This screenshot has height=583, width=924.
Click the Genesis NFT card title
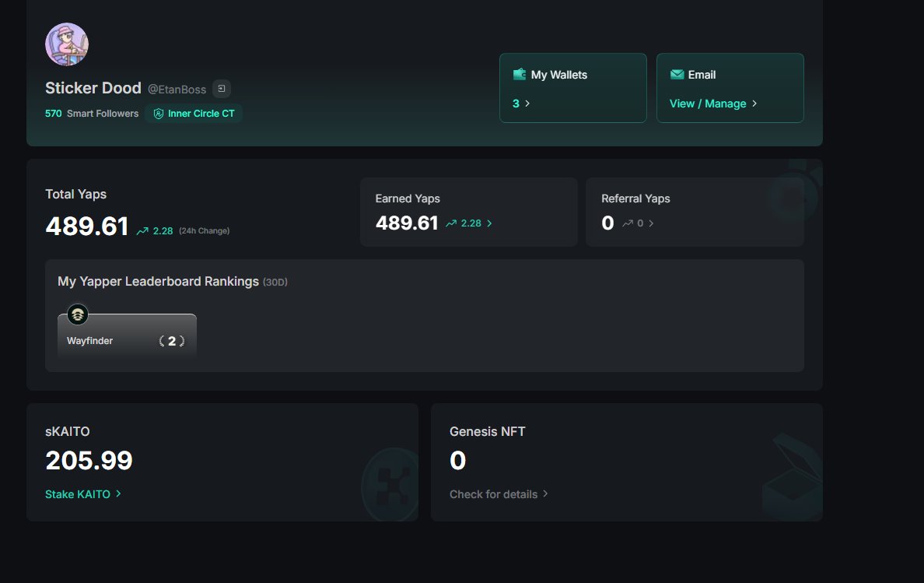[488, 431]
